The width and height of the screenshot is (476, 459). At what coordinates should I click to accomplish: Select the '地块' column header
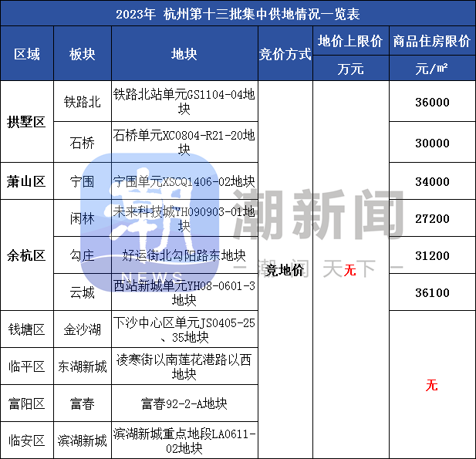point(184,54)
